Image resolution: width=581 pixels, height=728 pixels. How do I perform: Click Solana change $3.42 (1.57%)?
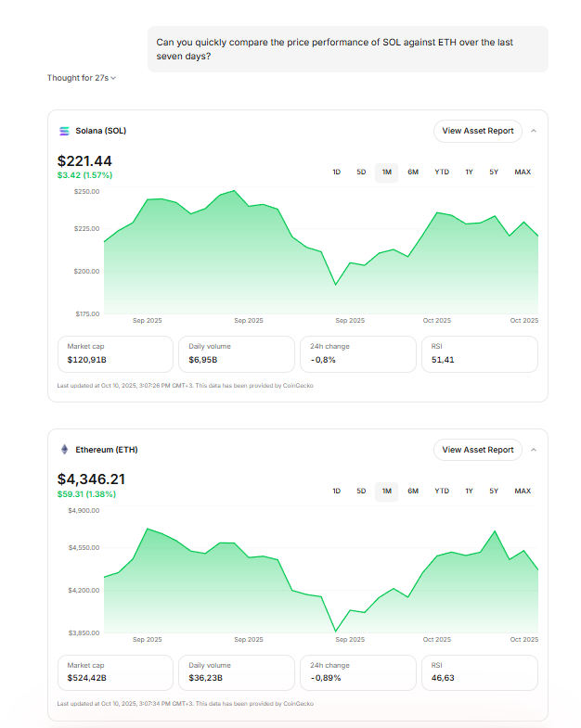coord(84,175)
